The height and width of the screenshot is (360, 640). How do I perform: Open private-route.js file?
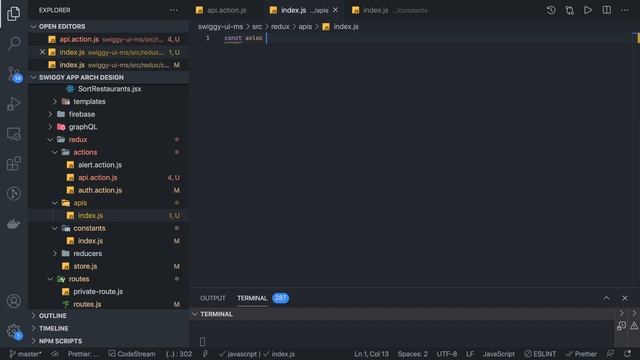point(108,291)
